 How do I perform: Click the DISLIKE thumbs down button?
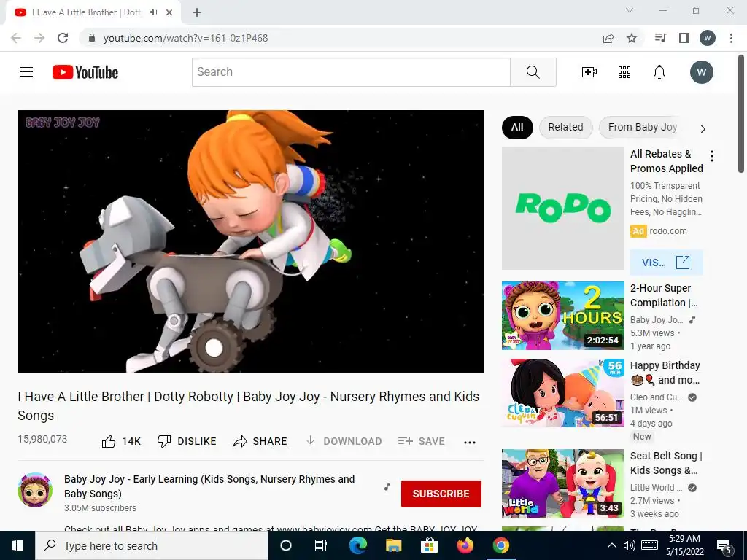(x=187, y=441)
